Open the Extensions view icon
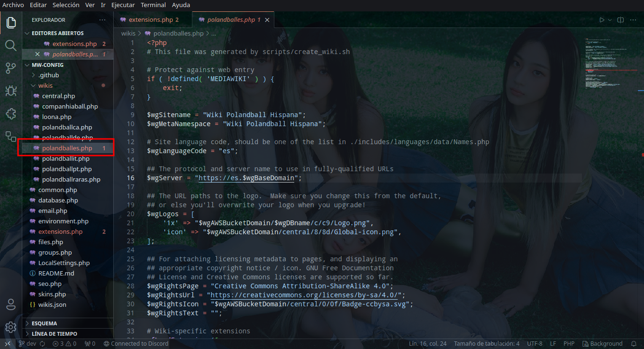Image resolution: width=644 pixels, height=349 pixels. [11, 114]
